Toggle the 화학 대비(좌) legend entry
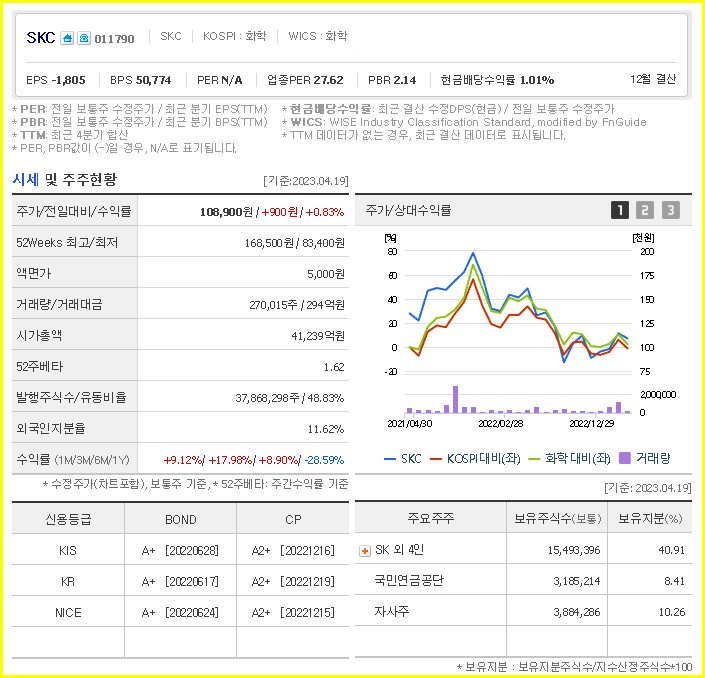The height and width of the screenshot is (678, 705). pyautogui.click(x=570, y=459)
